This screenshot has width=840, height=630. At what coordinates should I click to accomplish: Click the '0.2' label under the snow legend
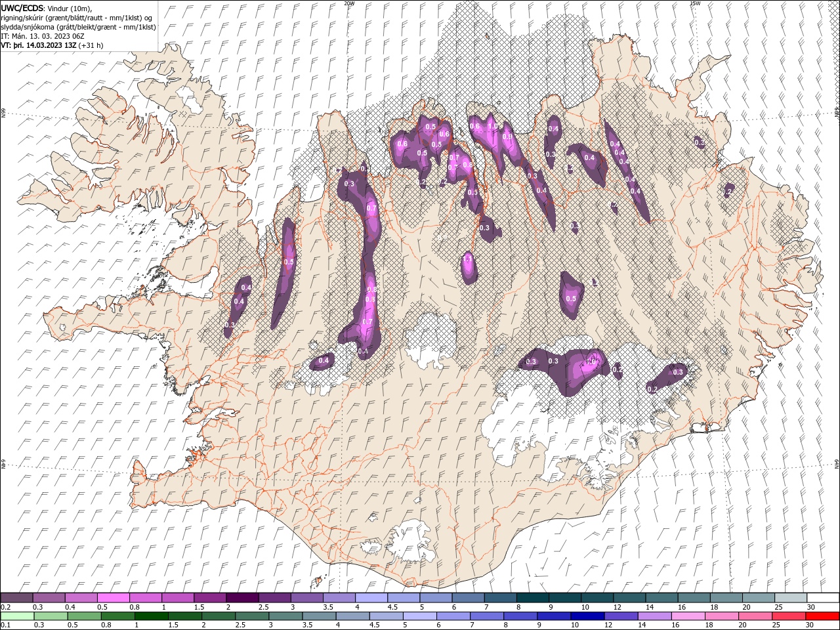[6, 607]
